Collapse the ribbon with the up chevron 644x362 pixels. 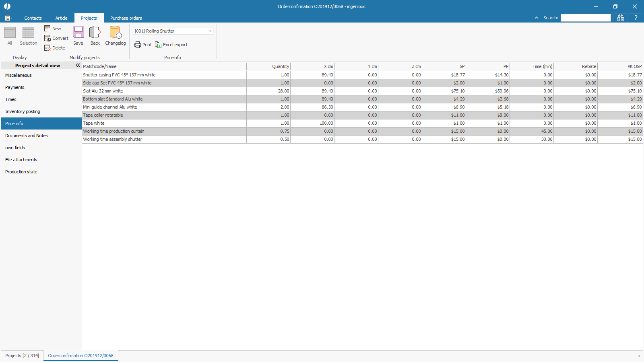[x=536, y=18]
